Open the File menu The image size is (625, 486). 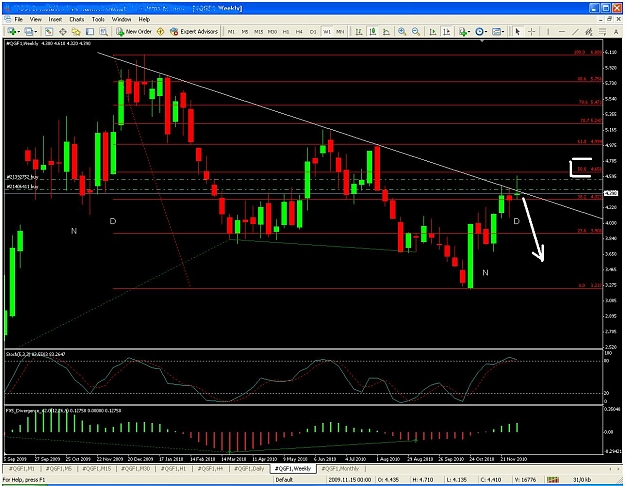pos(18,19)
